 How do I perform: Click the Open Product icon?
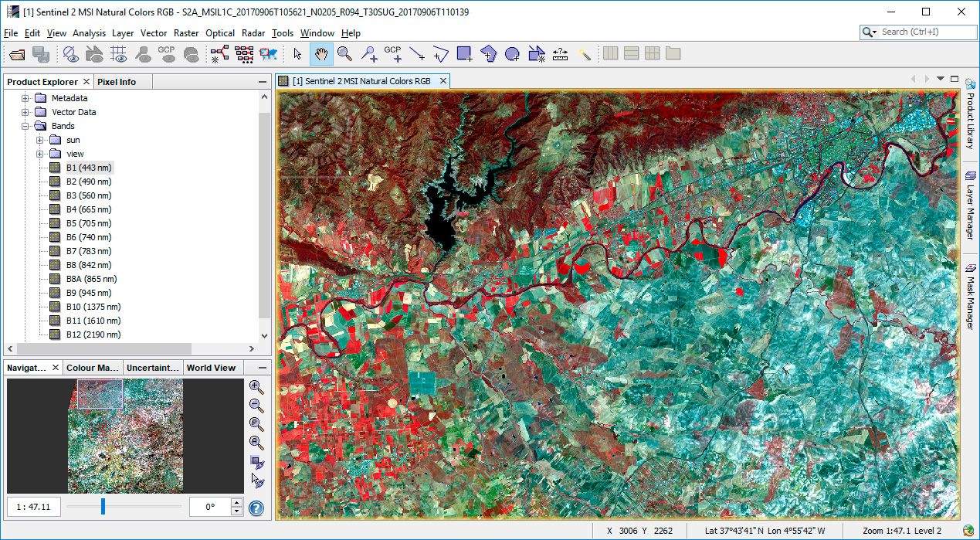[17, 54]
